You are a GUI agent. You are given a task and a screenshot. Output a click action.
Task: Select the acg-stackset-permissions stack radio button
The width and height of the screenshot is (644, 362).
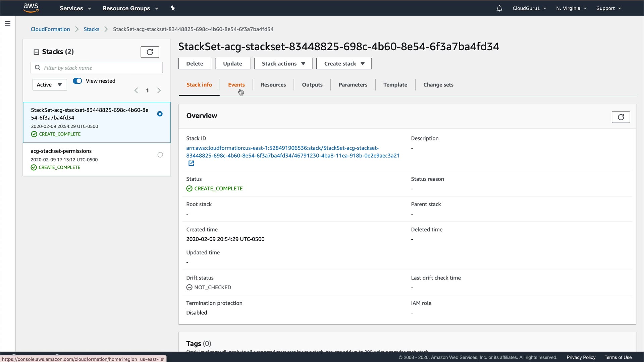click(160, 155)
